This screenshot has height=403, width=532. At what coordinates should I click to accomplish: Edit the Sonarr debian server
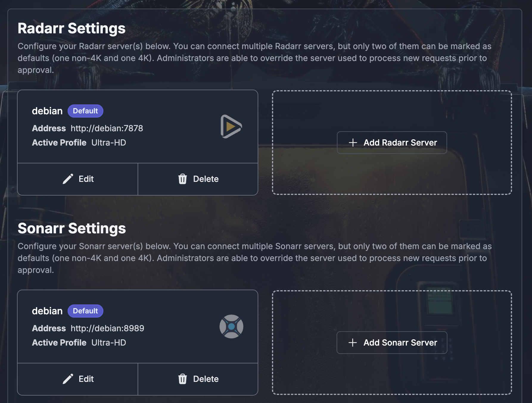tap(78, 379)
